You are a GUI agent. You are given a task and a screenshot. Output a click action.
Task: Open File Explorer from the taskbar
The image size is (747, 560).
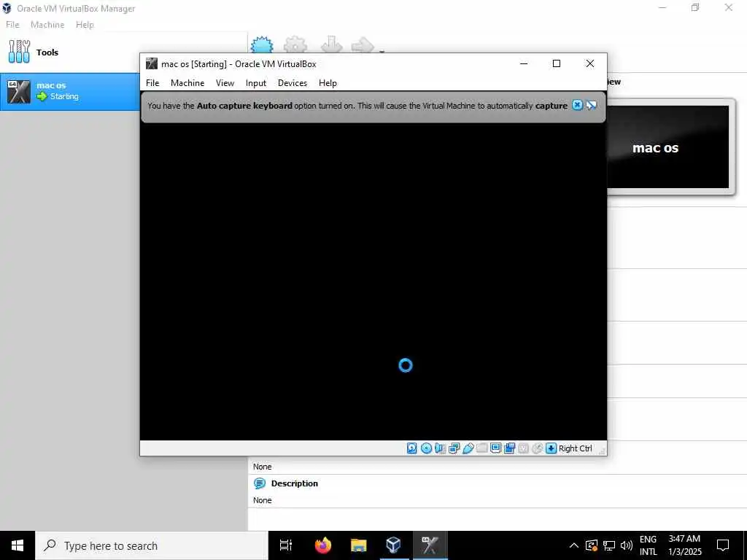358,545
